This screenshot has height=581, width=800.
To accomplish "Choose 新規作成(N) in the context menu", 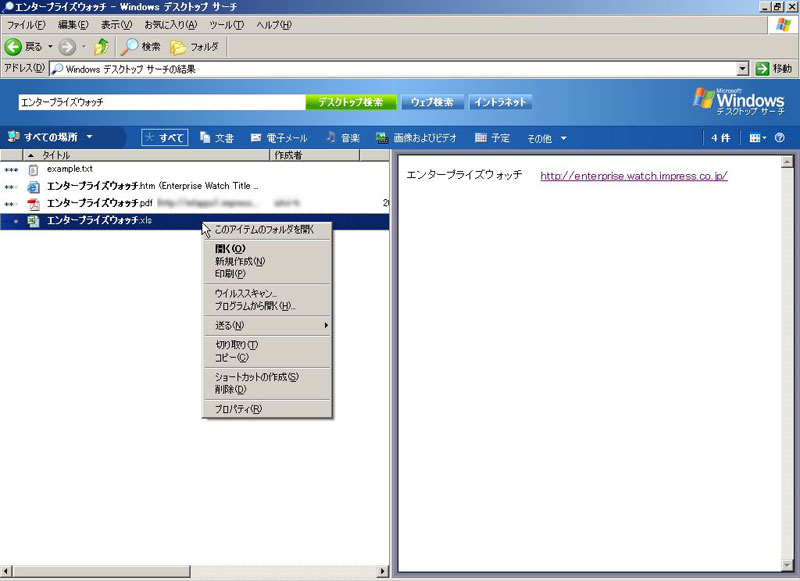I will pyautogui.click(x=267, y=261).
